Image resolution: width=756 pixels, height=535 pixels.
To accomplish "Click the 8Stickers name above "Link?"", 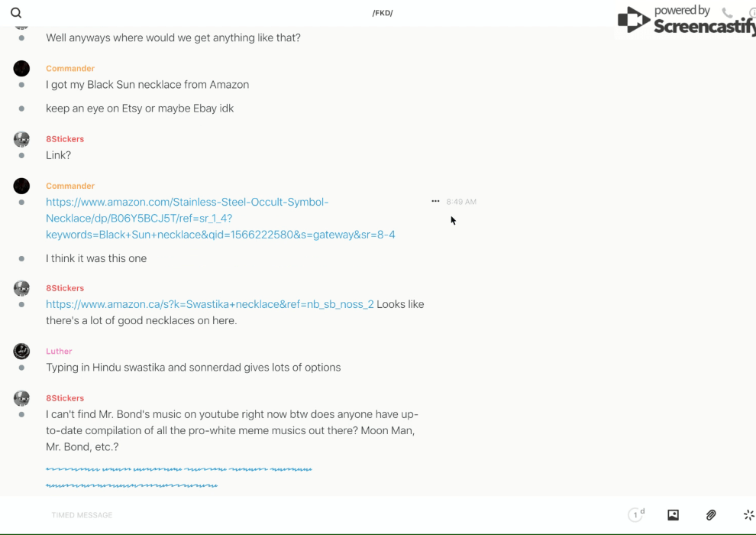I will tap(65, 139).
